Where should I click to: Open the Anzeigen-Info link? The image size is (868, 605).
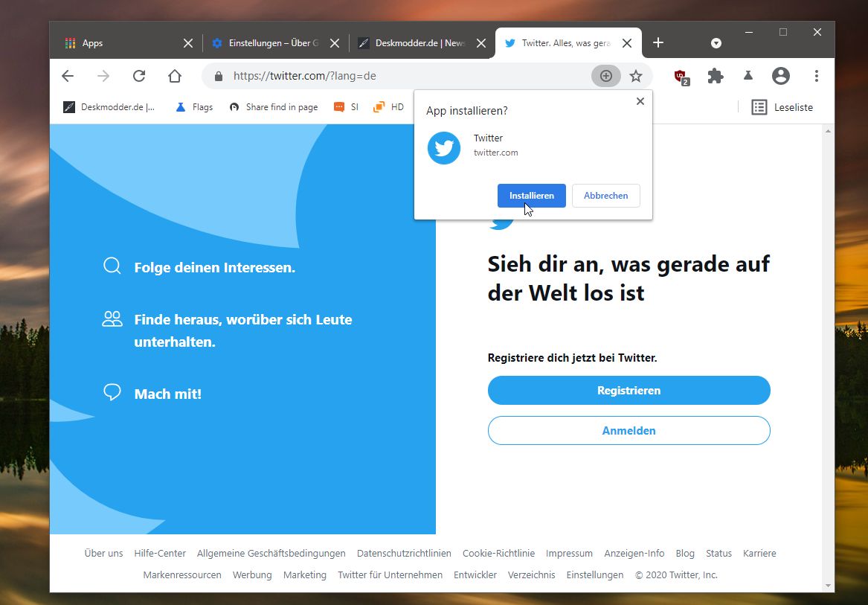(634, 554)
